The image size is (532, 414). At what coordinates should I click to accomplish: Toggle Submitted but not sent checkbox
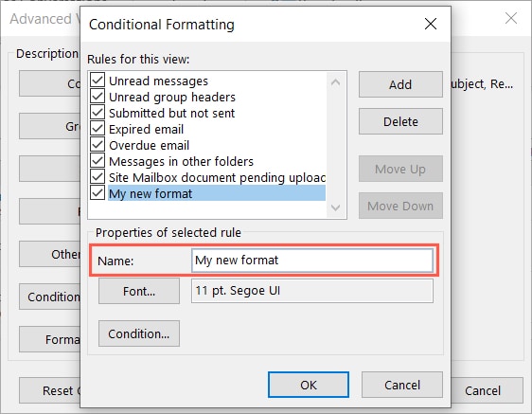(x=98, y=113)
